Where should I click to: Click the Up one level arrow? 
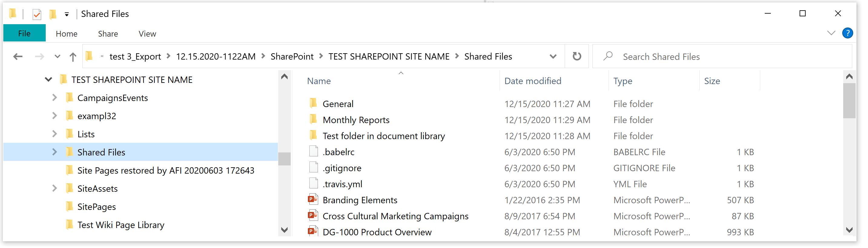tap(73, 56)
